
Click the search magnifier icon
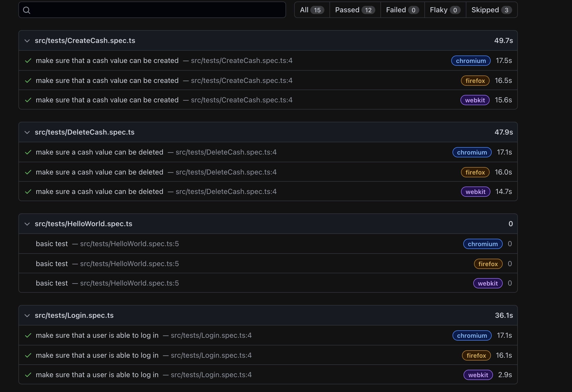pos(27,10)
